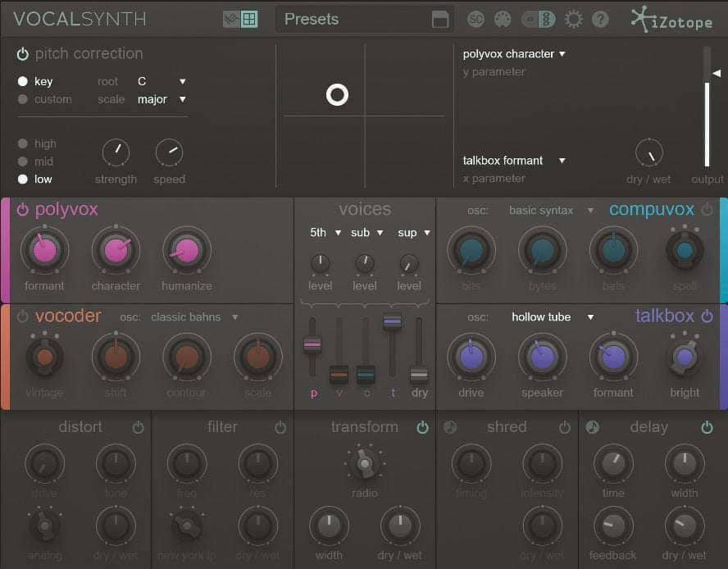Click the level knob under sub
Viewport: 728px width, 569px height.
(365, 263)
